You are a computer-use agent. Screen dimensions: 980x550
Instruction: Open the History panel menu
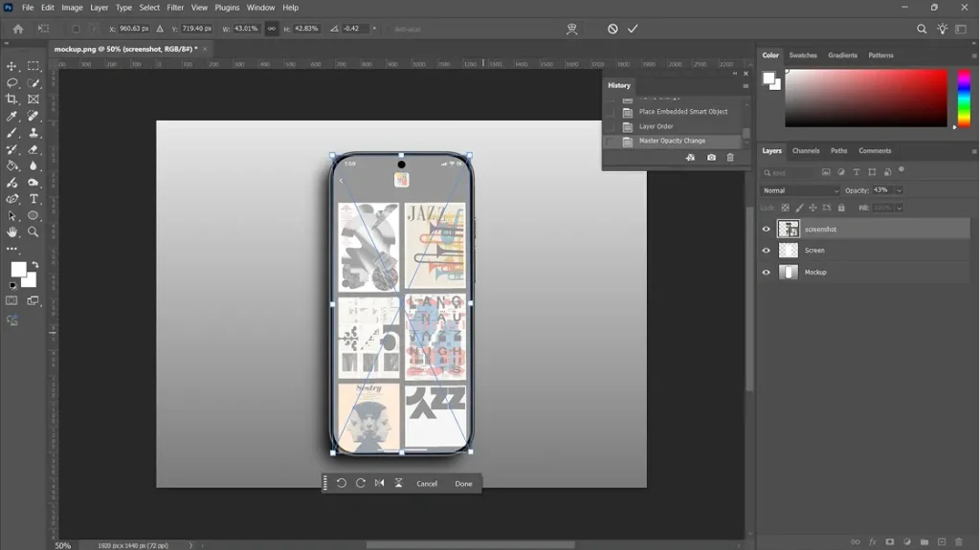(x=746, y=86)
